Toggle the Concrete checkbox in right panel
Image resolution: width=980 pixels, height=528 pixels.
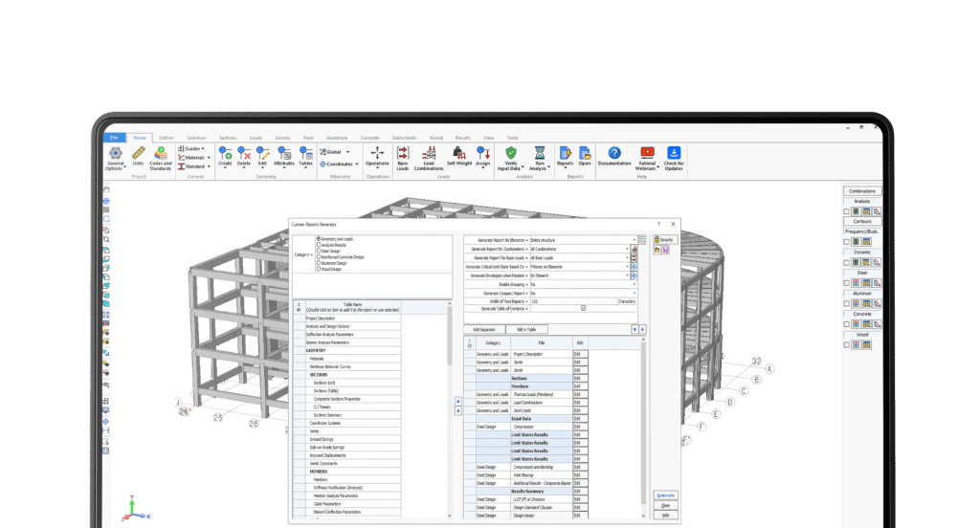tap(847, 324)
